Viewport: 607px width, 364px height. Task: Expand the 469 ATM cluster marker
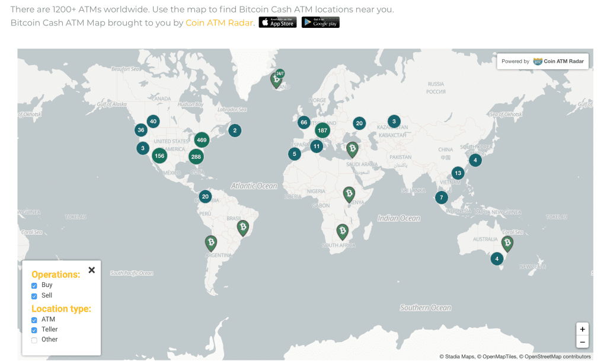(202, 141)
